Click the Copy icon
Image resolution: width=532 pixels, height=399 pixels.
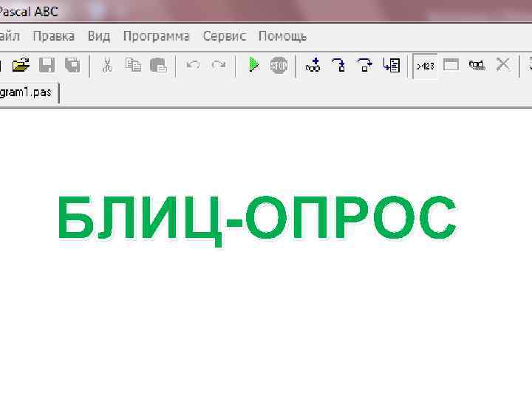click(133, 65)
